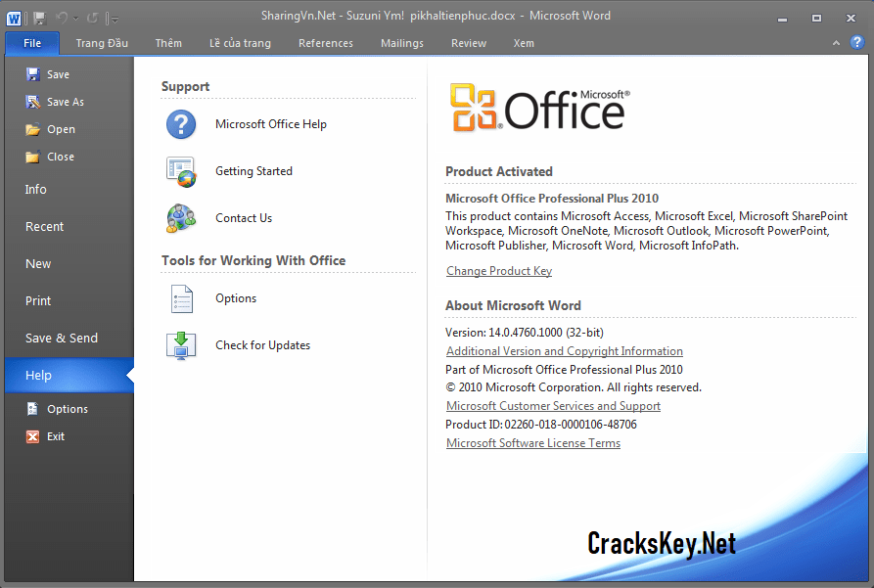Click Save As text label in sidebar
Viewport: 874px width, 588px height.
66,102
